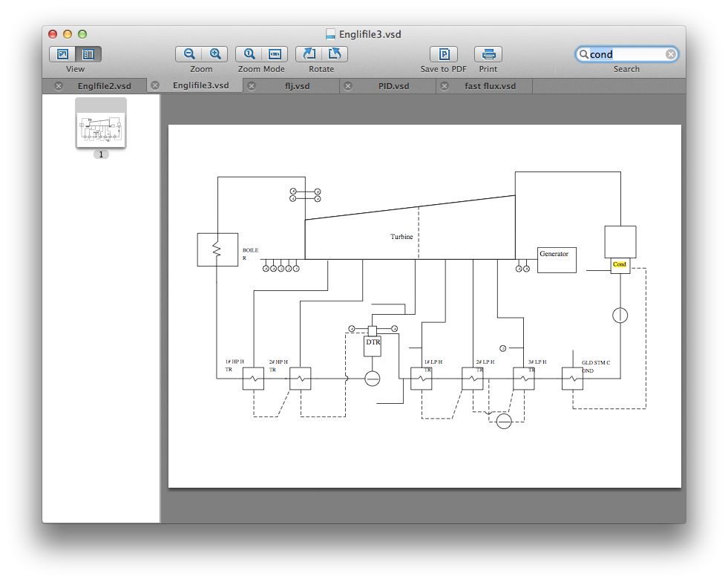The image size is (728, 582).
Task: Set zoom mode to actual size
Action: (x=249, y=54)
